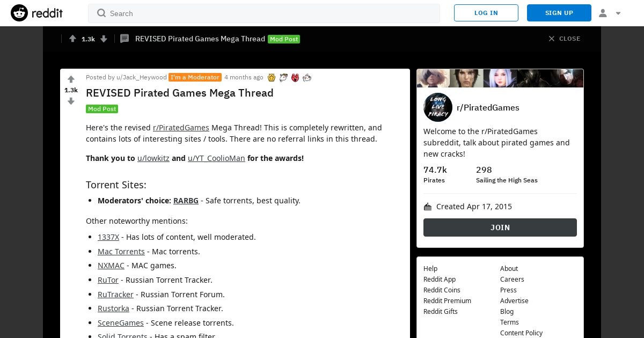Click the search magnifier icon
644x338 pixels.
[x=101, y=13]
